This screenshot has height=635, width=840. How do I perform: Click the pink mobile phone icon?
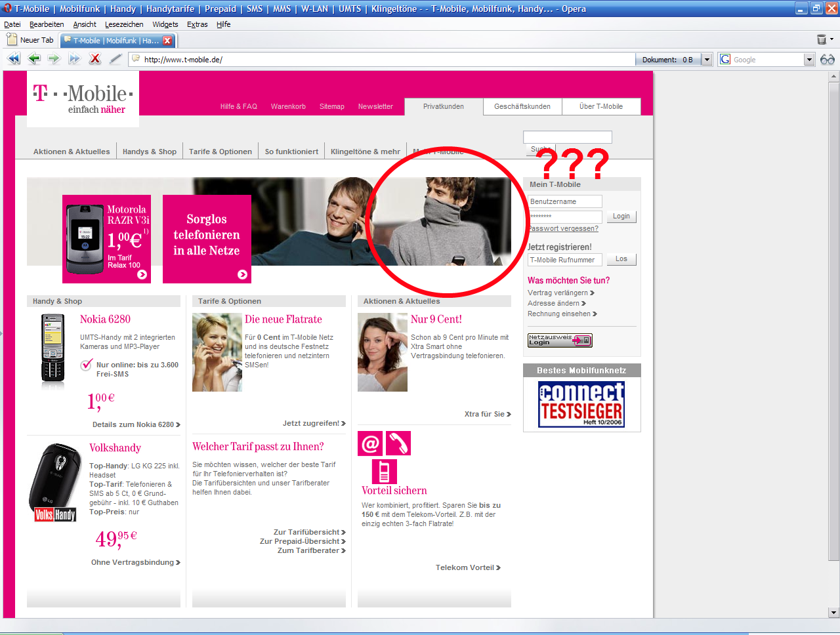384,472
